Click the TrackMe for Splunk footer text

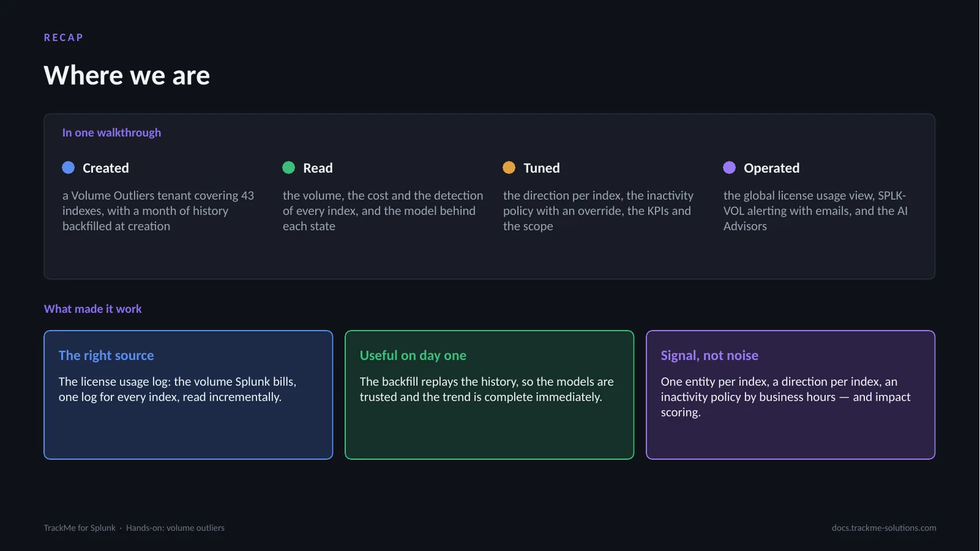point(80,528)
